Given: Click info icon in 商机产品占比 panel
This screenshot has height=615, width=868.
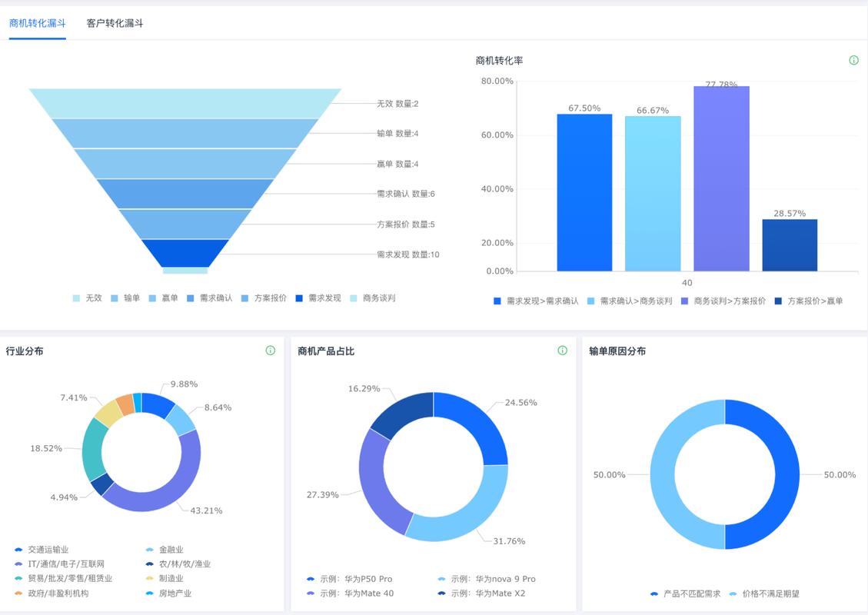Looking at the screenshot, I should tap(563, 351).
